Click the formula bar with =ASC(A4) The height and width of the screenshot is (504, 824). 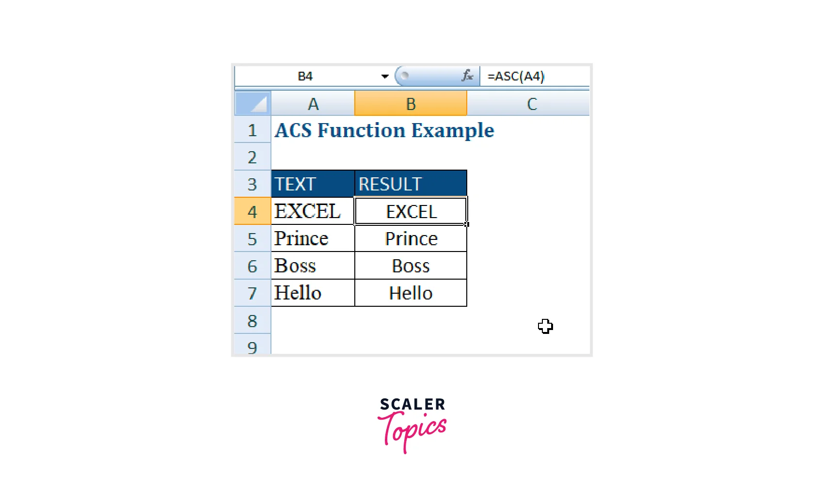[533, 76]
